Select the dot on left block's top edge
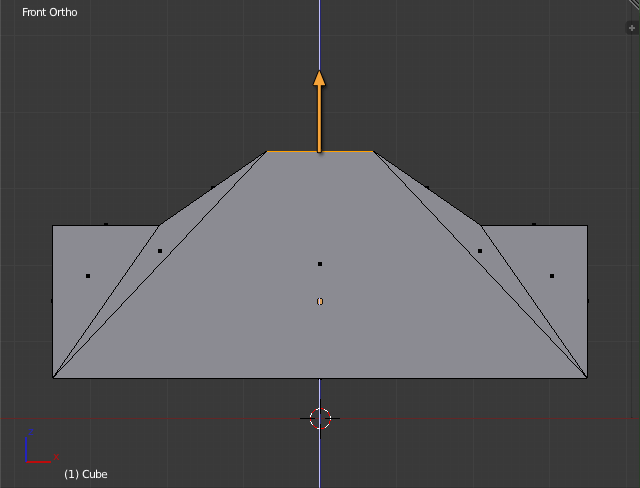 coord(106,225)
